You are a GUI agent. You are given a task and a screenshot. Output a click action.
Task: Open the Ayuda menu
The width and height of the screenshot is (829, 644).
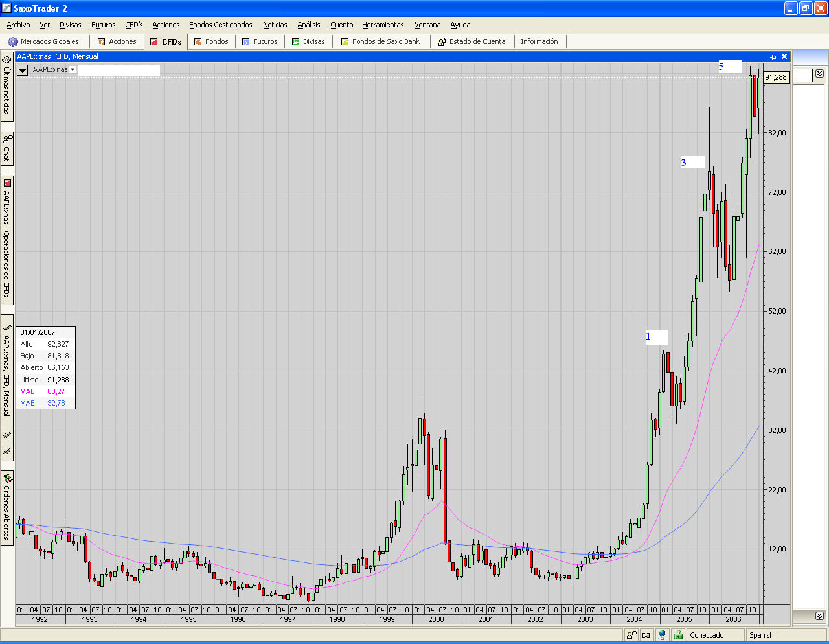coord(460,25)
